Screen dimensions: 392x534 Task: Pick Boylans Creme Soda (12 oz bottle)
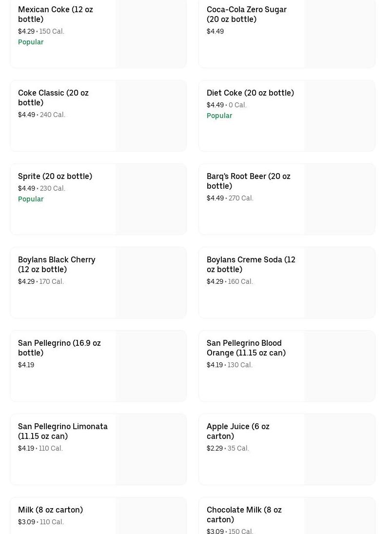click(251, 264)
